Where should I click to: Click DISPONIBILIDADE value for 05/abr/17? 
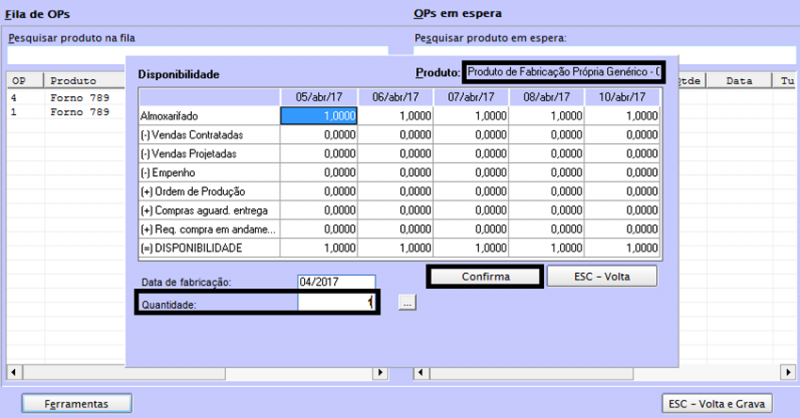(x=319, y=248)
